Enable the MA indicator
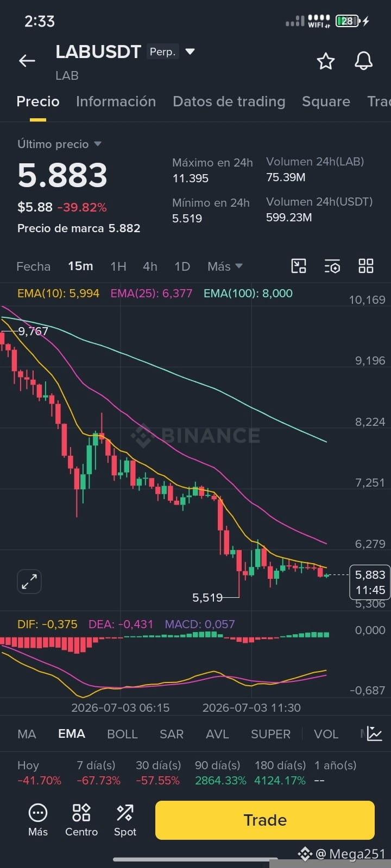The height and width of the screenshot is (868, 391). [x=27, y=734]
